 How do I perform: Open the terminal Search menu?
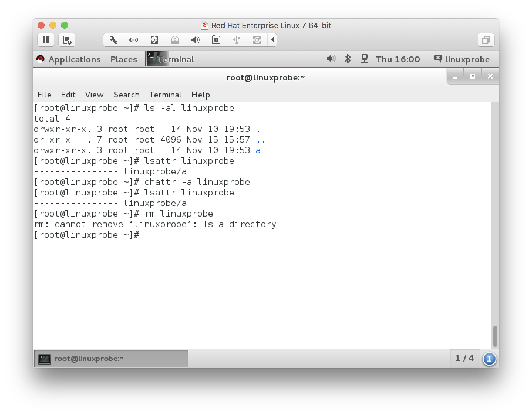coord(127,95)
